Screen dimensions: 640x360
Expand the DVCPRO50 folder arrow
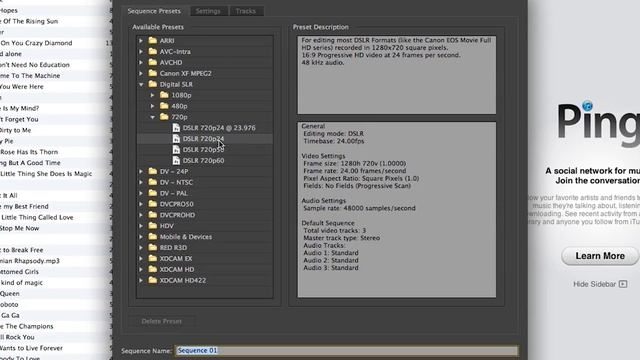click(x=141, y=204)
